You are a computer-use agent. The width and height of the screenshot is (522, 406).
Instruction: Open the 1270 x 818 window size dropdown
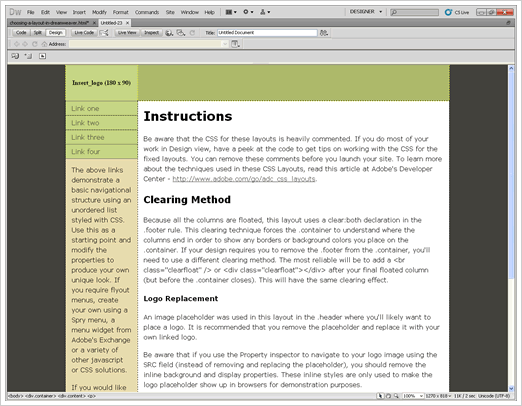pyautogui.click(x=438, y=396)
